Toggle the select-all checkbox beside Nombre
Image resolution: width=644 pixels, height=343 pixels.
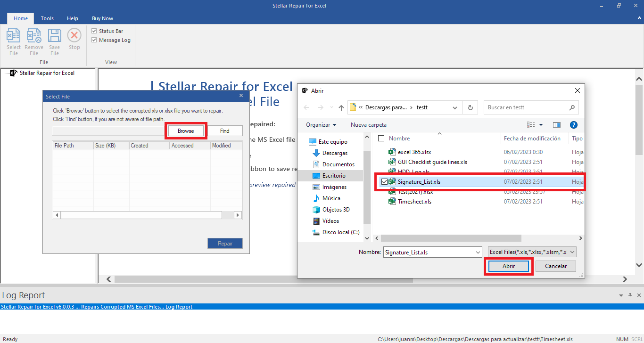pos(381,139)
